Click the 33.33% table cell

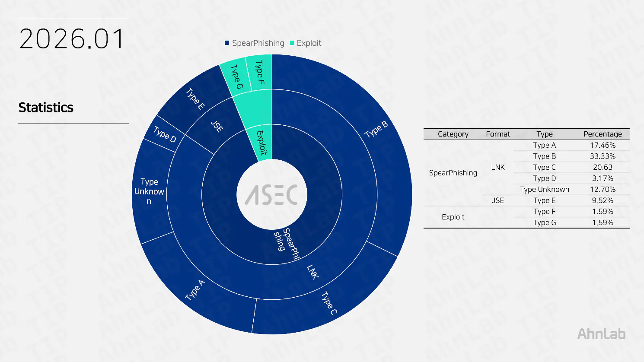click(x=603, y=156)
